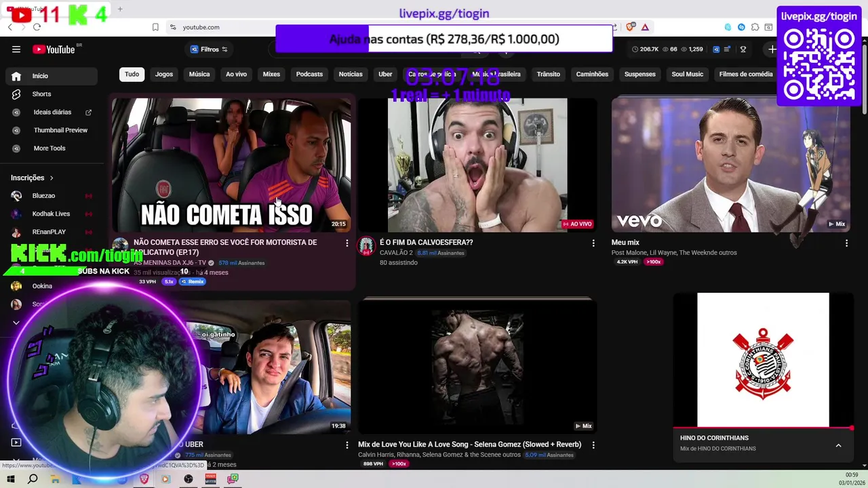The image size is (868, 488).
Task: Select the Trânsito filter chip
Action: (x=548, y=74)
